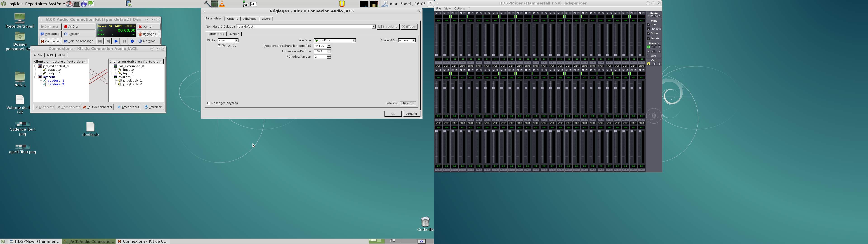Switch to the Avancé settings tab
The width and height of the screenshot is (868, 244).
click(234, 34)
